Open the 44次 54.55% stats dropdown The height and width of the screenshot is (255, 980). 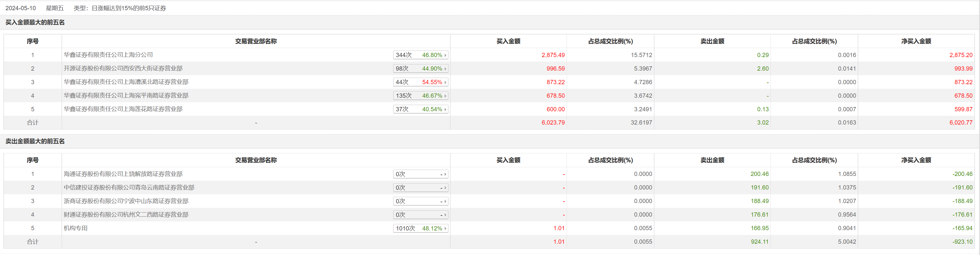[x=420, y=82]
